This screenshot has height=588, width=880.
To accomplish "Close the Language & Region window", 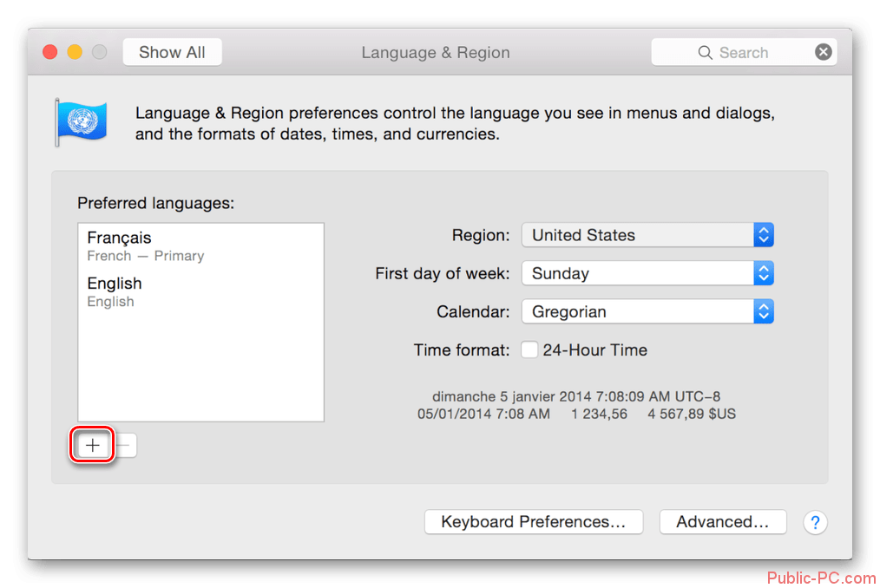I will click(x=50, y=52).
